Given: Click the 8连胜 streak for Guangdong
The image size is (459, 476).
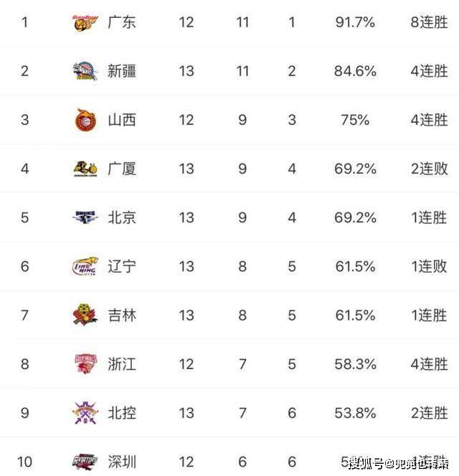Looking at the screenshot, I should click(429, 22).
